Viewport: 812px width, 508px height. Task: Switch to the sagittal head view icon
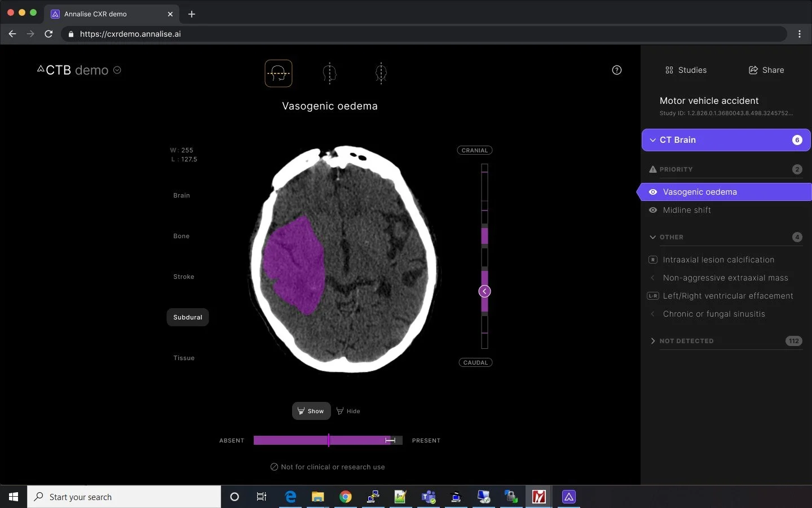tap(329, 73)
